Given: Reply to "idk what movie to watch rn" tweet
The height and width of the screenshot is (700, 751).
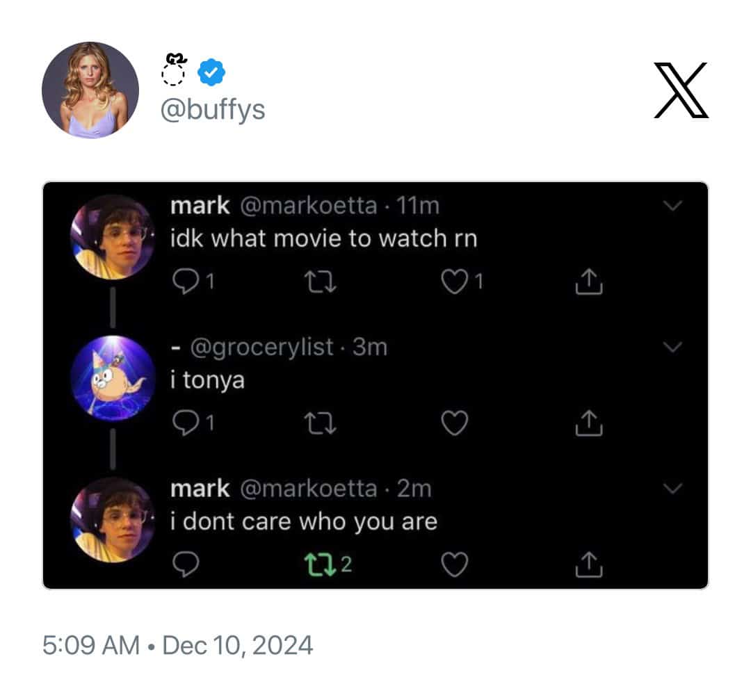Looking at the screenshot, I should (184, 281).
